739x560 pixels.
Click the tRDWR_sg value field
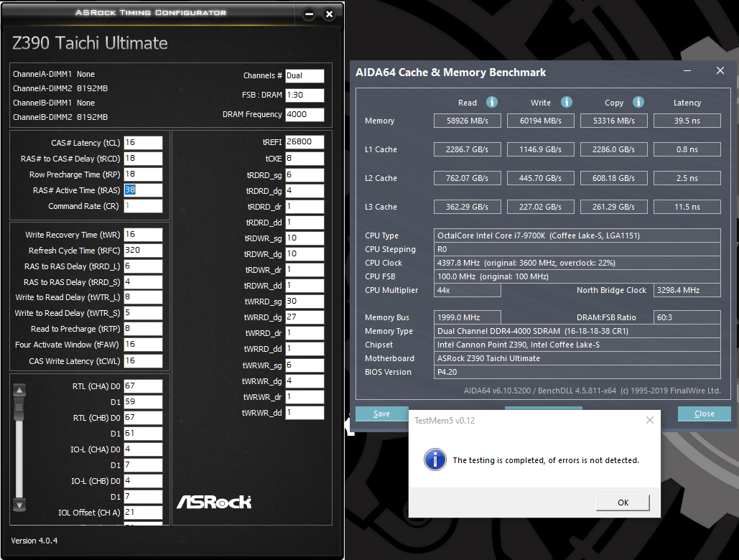(305, 238)
